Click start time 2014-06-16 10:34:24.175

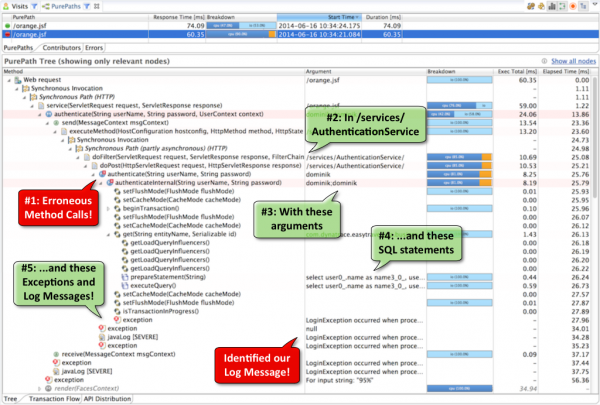pyautogui.click(x=319, y=26)
